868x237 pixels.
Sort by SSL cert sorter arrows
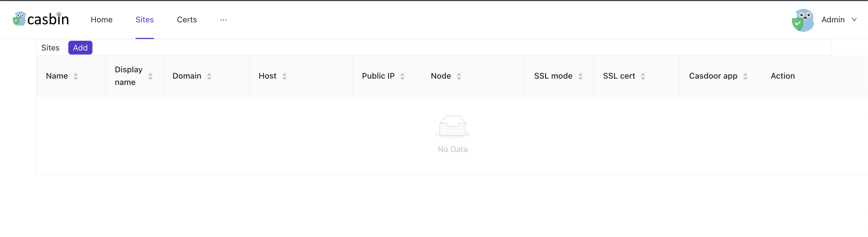point(643,76)
